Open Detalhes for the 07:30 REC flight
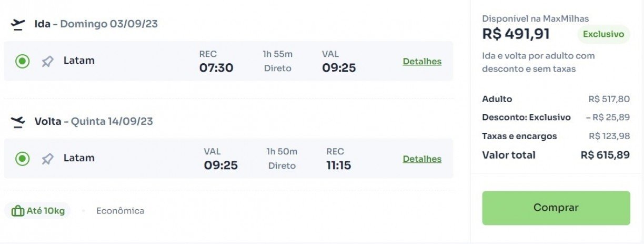The width and height of the screenshot is (644, 244). (x=422, y=62)
